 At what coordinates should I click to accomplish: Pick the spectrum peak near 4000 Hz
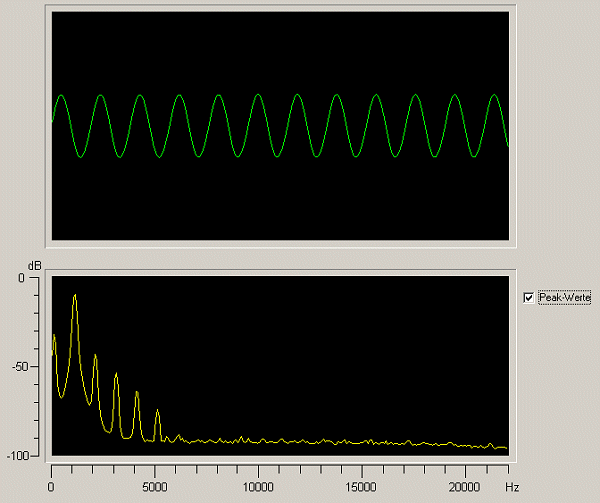coord(137,392)
